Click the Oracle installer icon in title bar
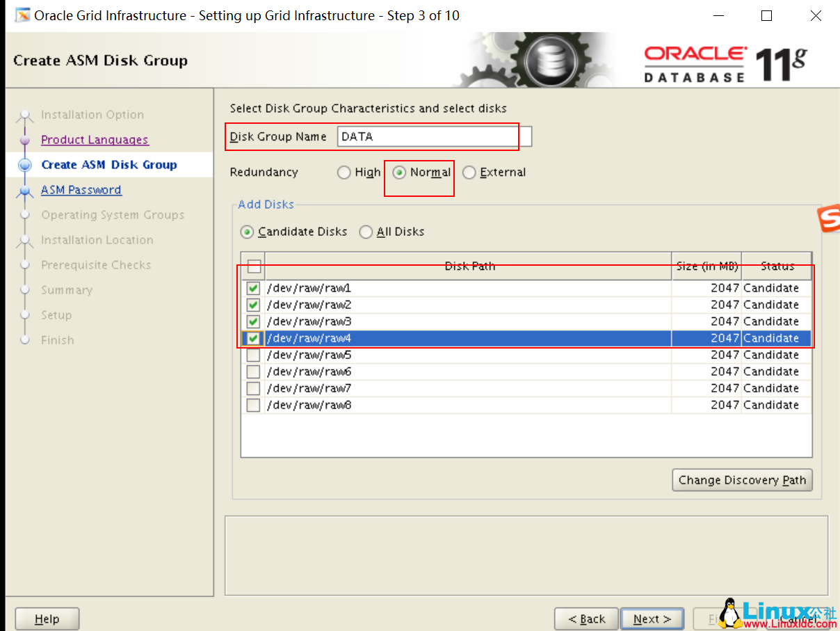Screen dimensions: 840x631 click(x=22, y=15)
